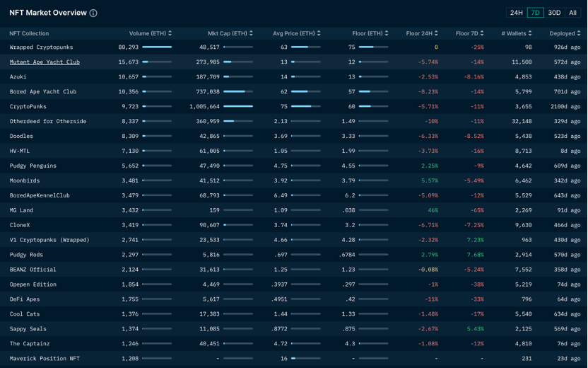Show All time data

(572, 13)
